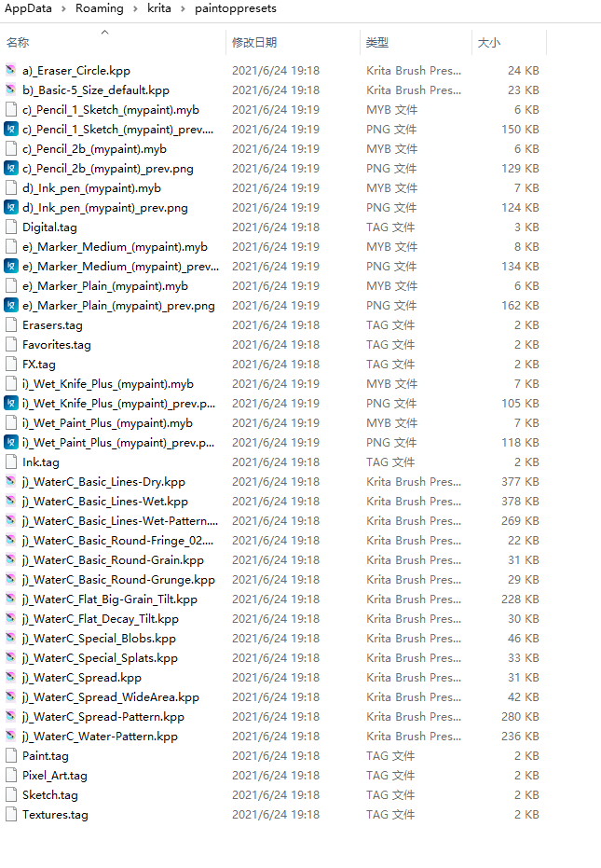Click the Paint.tag file icon
This screenshot has height=868, width=601.
(10, 755)
